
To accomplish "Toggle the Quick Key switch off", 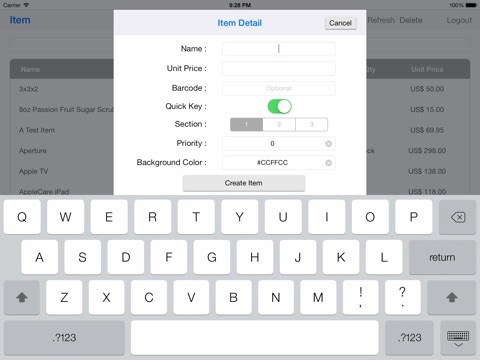I will (279, 107).
